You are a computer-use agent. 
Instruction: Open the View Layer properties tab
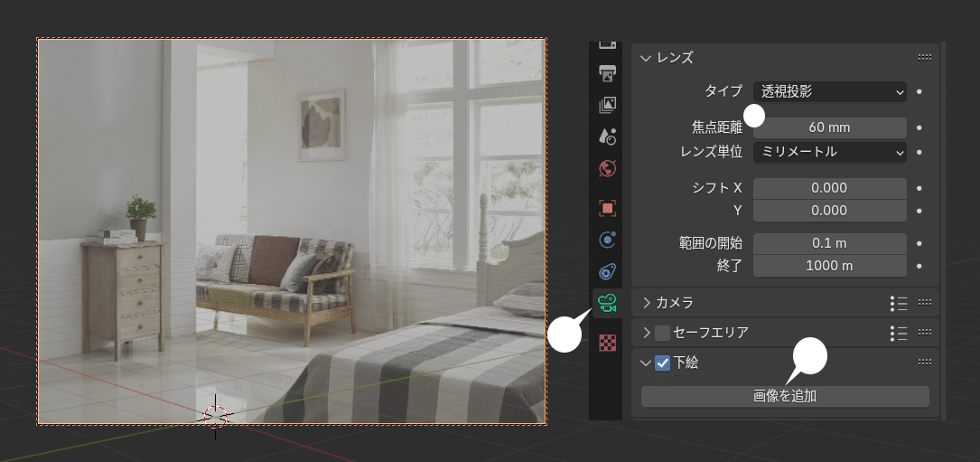[x=608, y=105]
